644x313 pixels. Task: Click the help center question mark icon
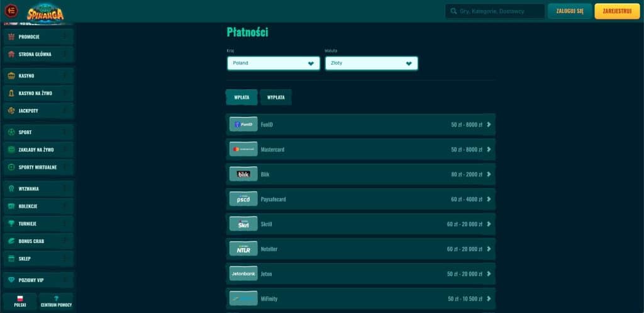pos(56,299)
